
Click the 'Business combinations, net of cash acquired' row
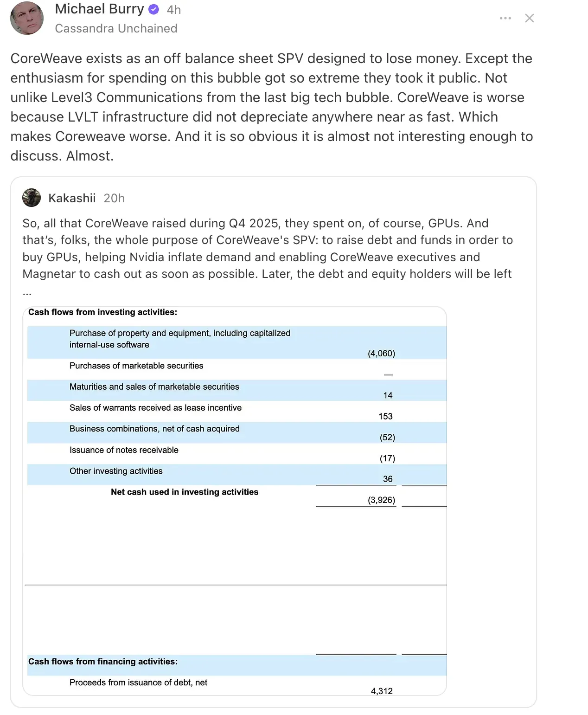[x=154, y=429]
